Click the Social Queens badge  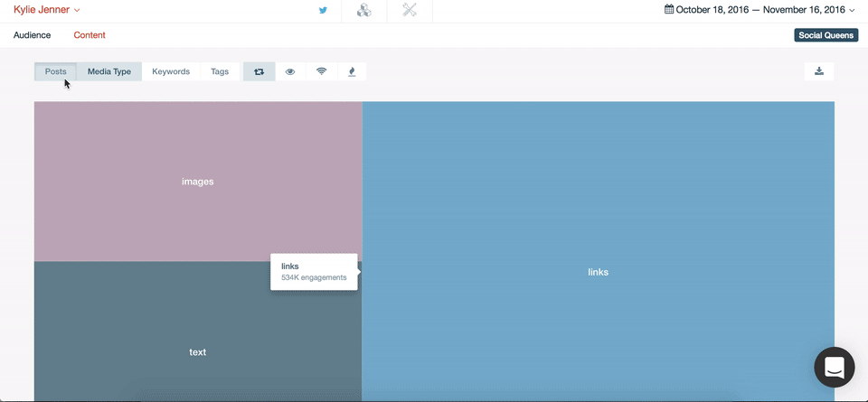point(826,35)
